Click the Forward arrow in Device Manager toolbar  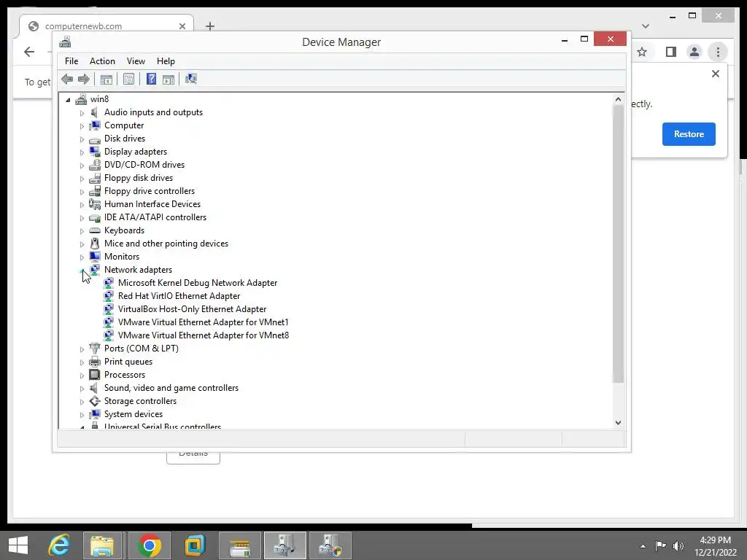tap(84, 79)
